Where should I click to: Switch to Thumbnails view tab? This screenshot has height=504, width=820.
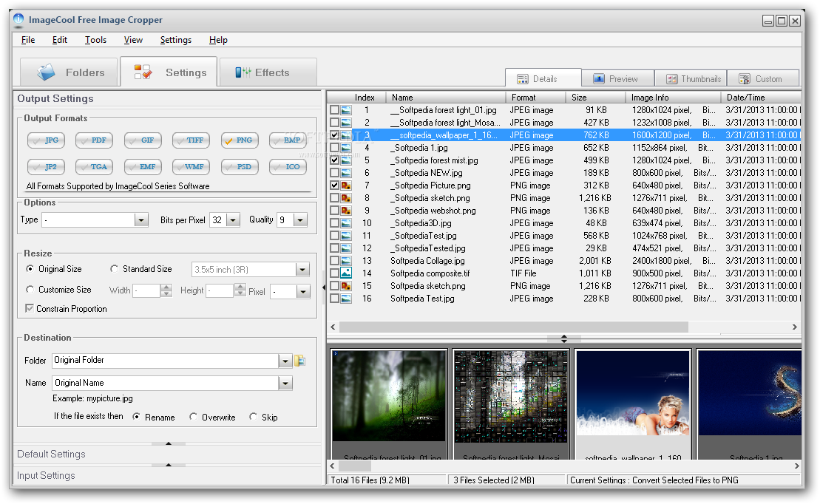pos(691,79)
